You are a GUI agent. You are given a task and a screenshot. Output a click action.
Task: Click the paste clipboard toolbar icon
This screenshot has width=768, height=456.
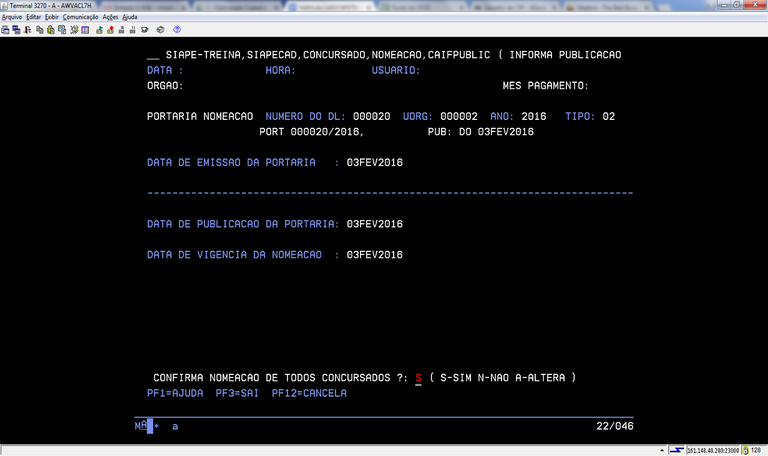(x=50, y=30)
